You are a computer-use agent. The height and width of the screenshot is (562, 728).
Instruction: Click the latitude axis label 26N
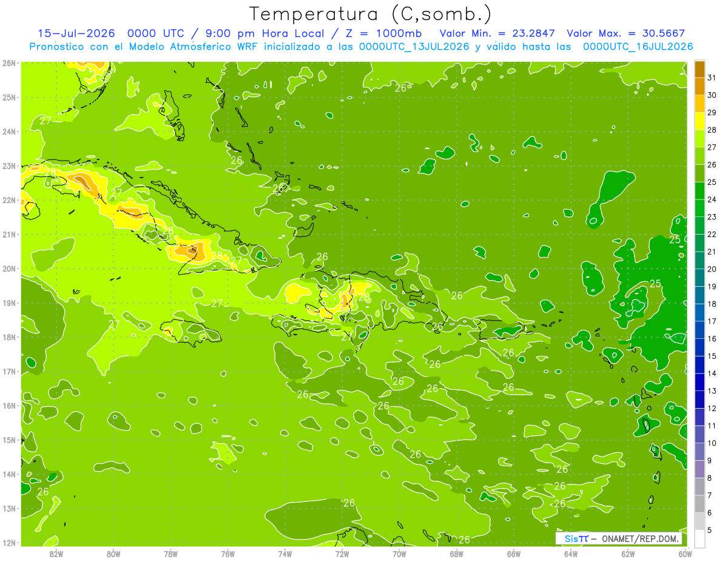9,63
